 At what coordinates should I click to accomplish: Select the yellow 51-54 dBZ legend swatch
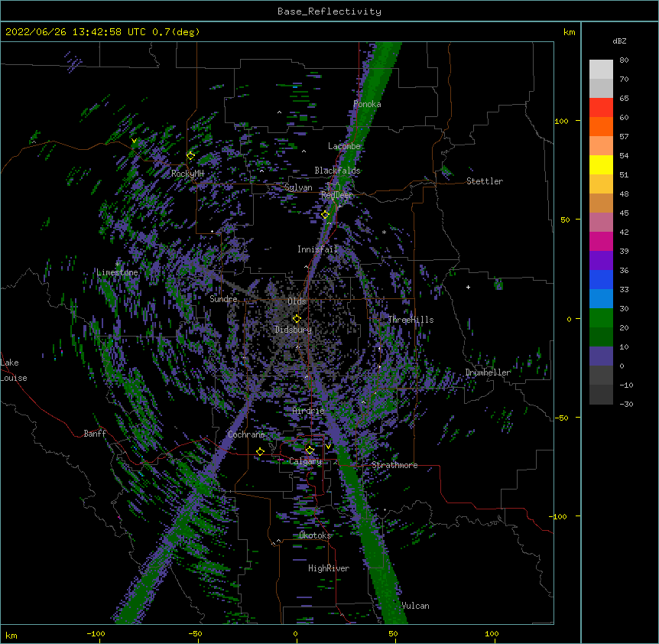(601, 164)
